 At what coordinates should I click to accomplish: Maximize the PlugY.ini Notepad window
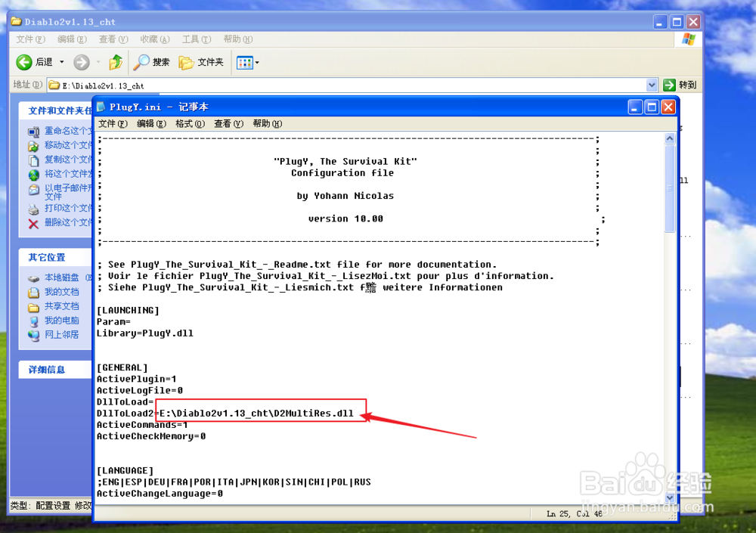[x=652, y=107]
